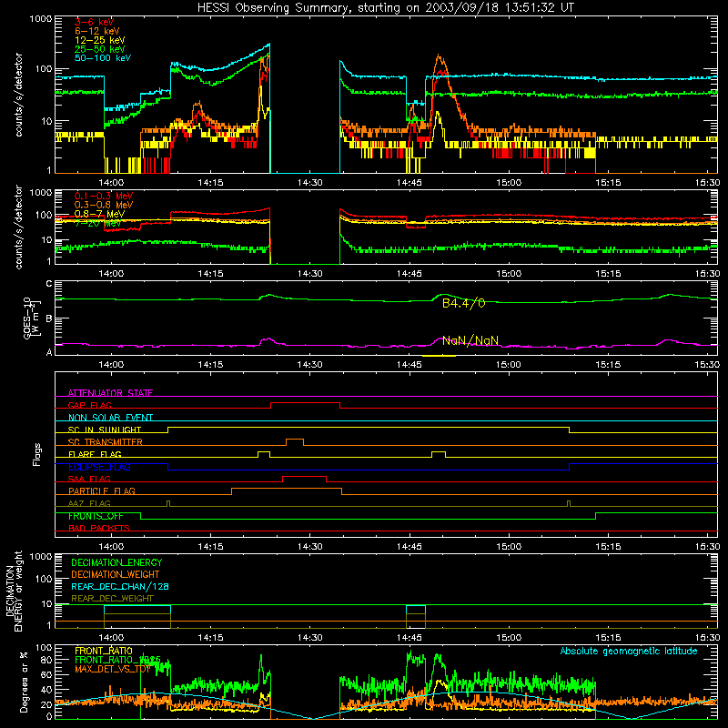
Task: Click the SC_TRANSMITTER flag label
Action: (x=105, y=441)
